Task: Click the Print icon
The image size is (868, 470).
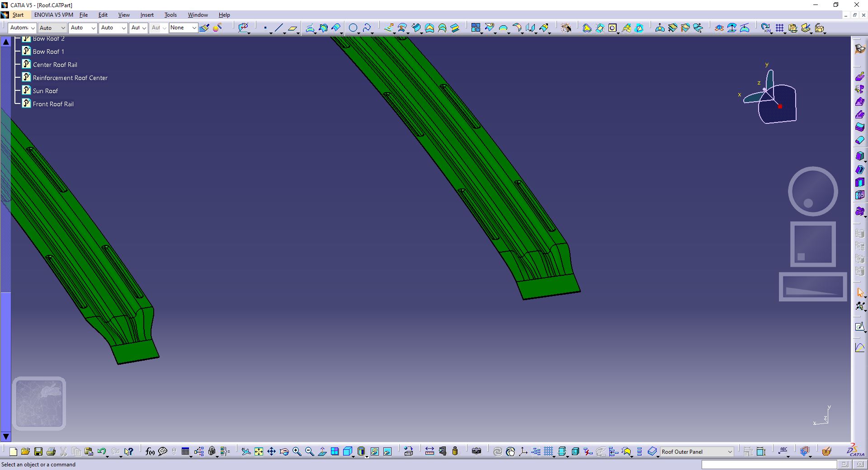Action: pos(51,451)
